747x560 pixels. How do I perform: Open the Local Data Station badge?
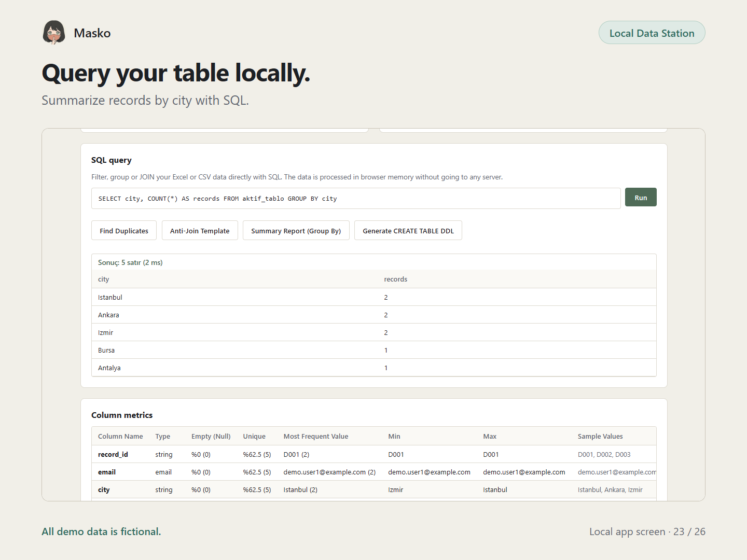tap(652, 33)
